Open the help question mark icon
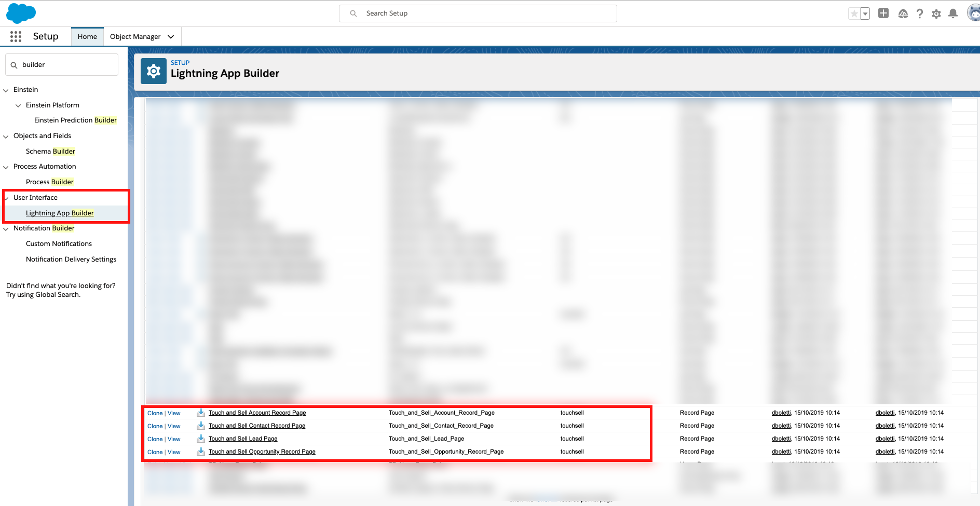This screenshot has width=980, height=506. 920,13
